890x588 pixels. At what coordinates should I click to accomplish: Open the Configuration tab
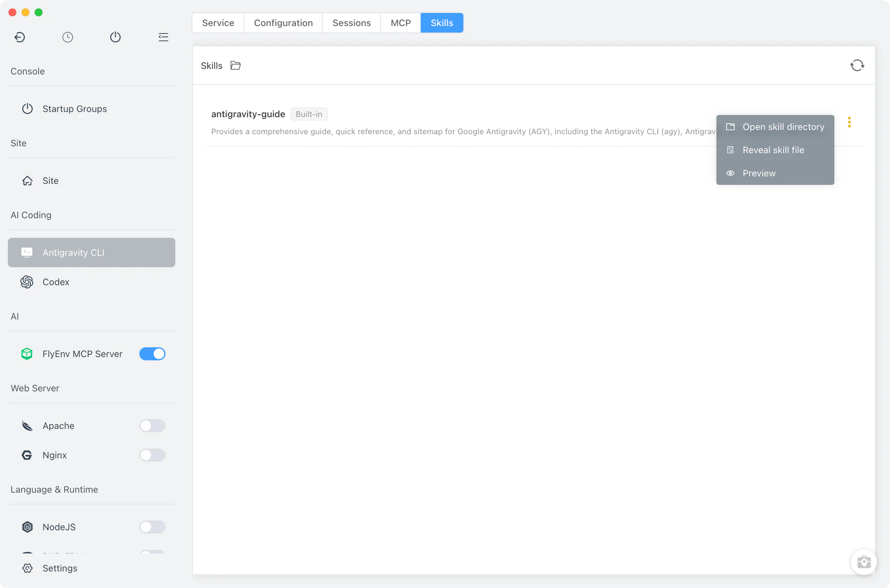point(283,23)
